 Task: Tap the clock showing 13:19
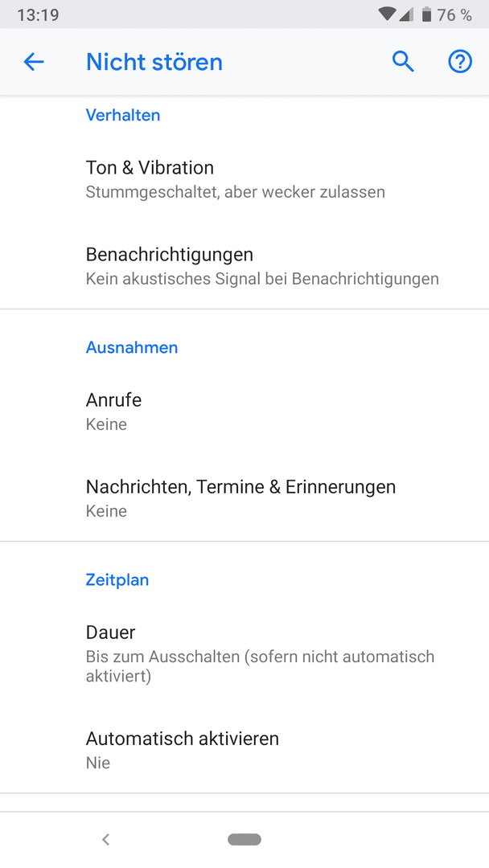tap(38, 15)
